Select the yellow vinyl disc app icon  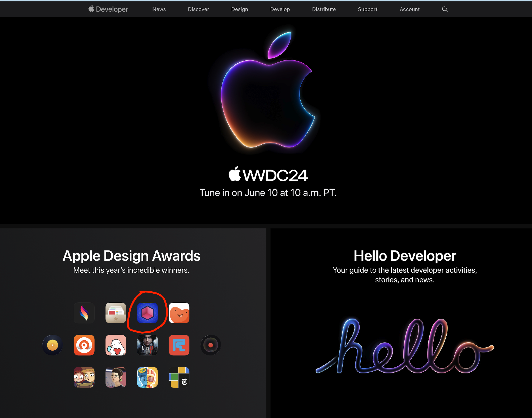(x=52, y=345)
